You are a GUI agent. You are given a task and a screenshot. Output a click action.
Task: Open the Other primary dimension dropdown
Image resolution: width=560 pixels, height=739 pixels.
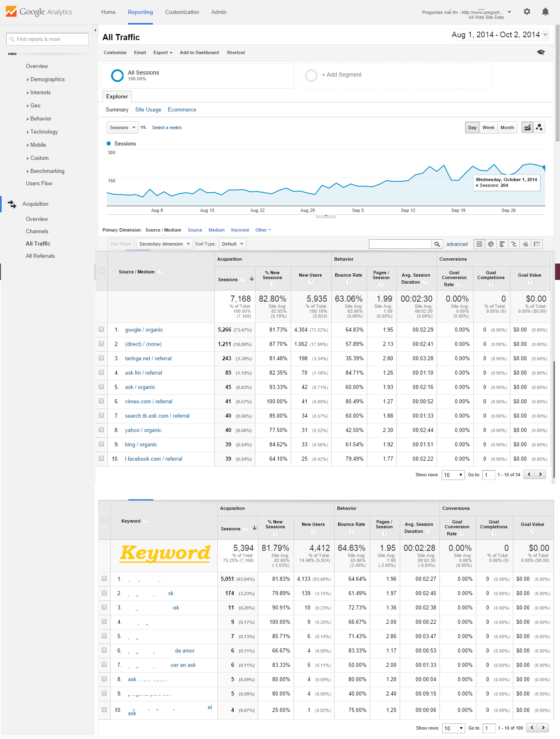(x=263, y=230)
